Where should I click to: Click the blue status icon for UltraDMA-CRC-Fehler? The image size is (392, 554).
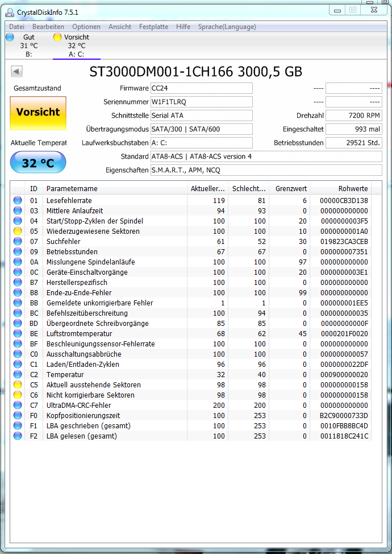(x=18, y=405)
